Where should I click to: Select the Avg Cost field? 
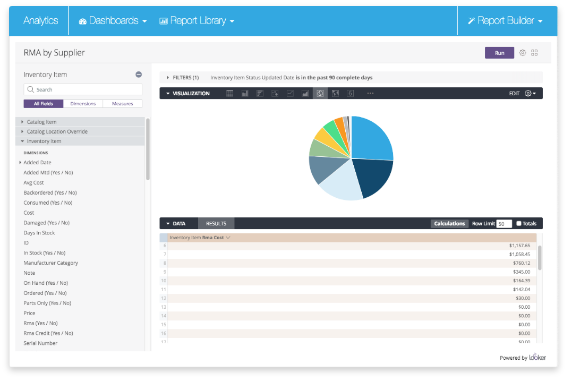click(34, 183)
